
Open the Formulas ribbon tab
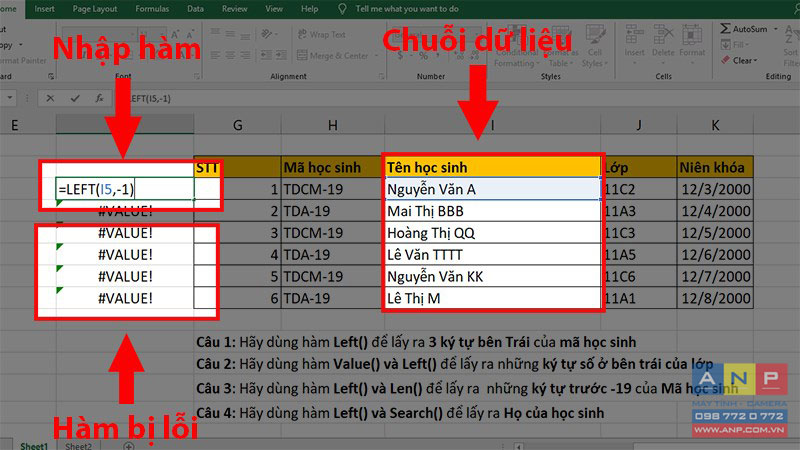[152, 9]
